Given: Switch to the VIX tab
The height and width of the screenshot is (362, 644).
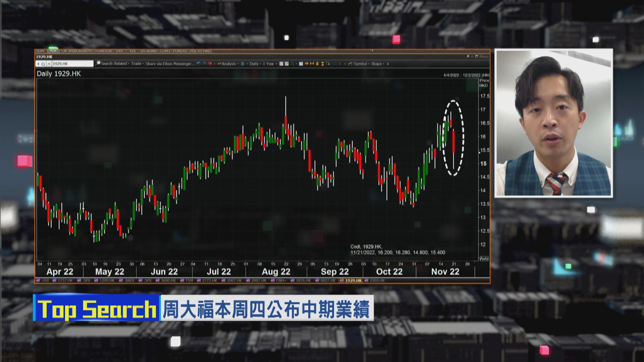Looking at the screenshot, I should pyautogui.click(x=132, y=51).
